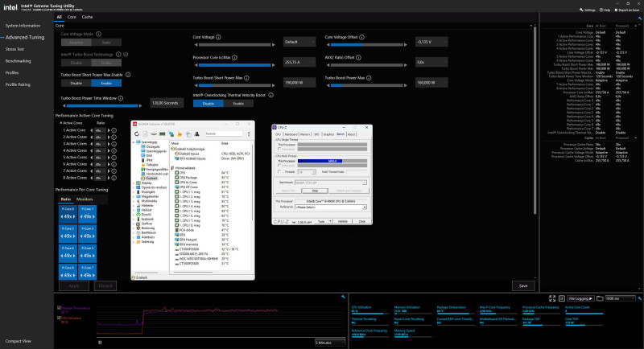
Task: Adjust Turbo Boost Power Time Window slider
Action: pyautogui.click(x=102, y=106)
